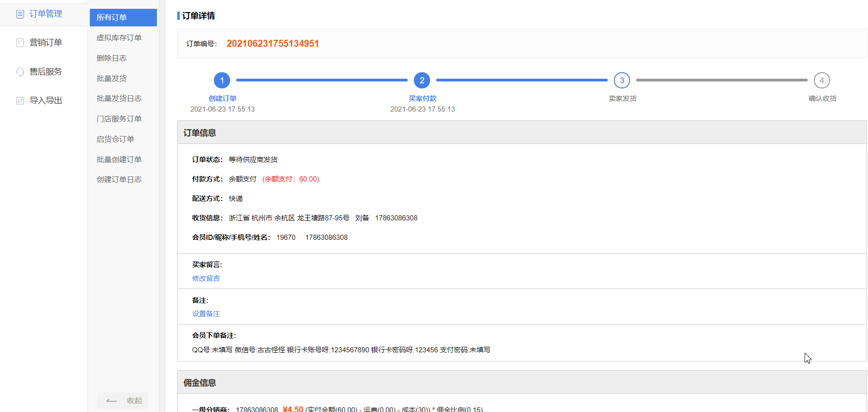View 创建订单日志 in the submenu
The image size is (868, 412).
tap(119, 180)
